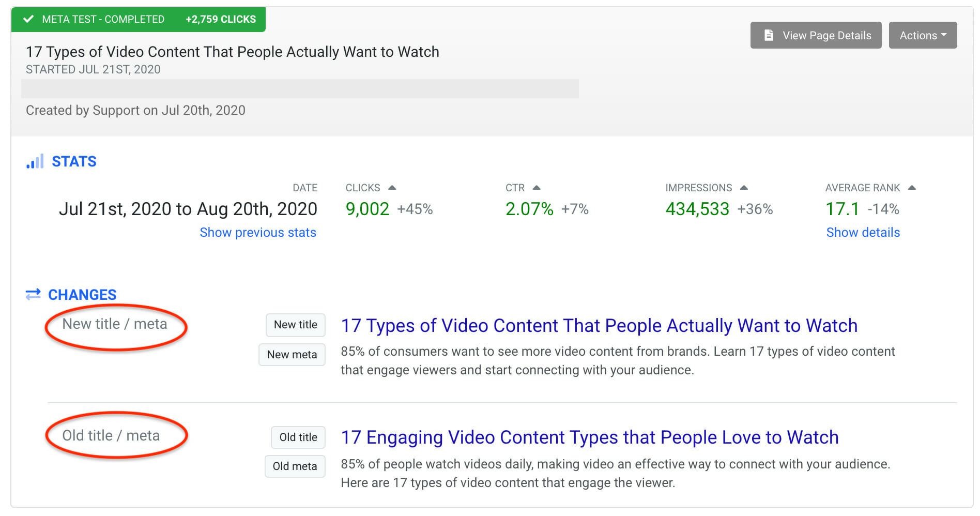This screenshot has height=516, width=980.
Task: Click the AVERAGE RANK column header
Action: point(863,188)
